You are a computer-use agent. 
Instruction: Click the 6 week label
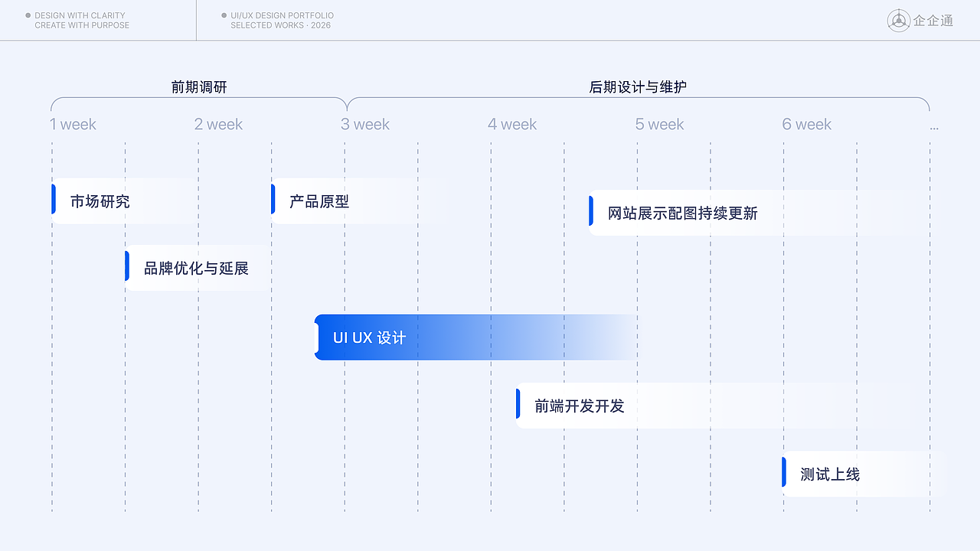tap(806, 125)
